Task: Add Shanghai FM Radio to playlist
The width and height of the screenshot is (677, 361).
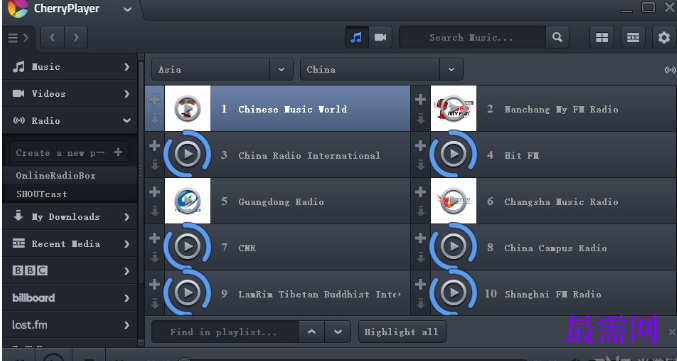Action: [421, 285]
